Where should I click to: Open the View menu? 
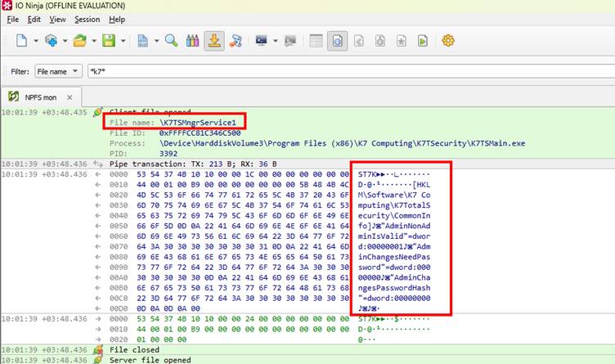[x=57, y=19]
